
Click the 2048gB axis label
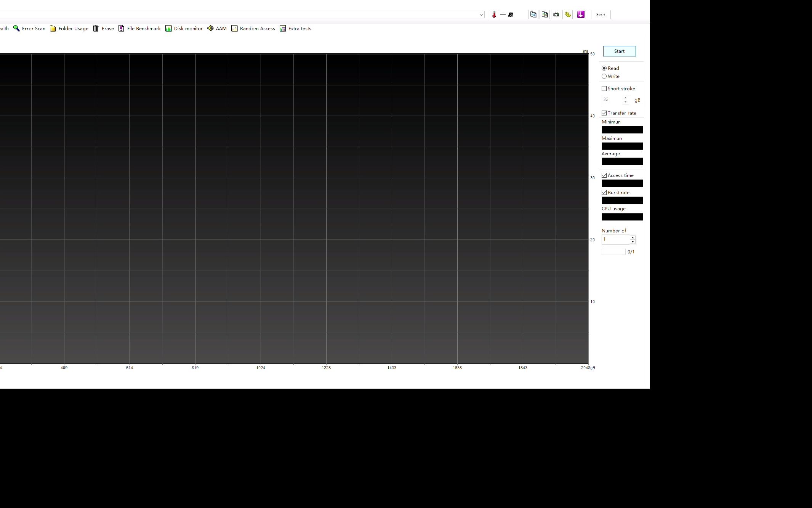tap(588, 368)
